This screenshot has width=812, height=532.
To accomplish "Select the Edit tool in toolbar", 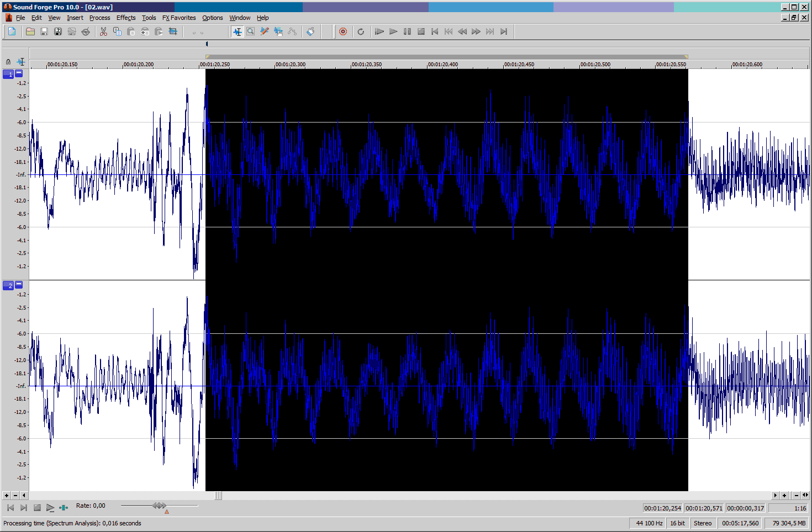I will [237, 31].
